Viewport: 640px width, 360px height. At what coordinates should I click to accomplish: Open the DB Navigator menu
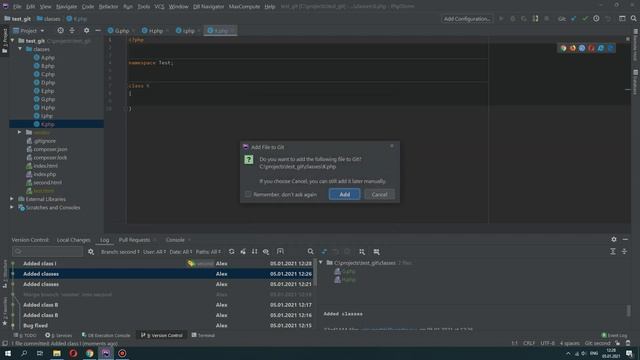click(x=208, y=7)
